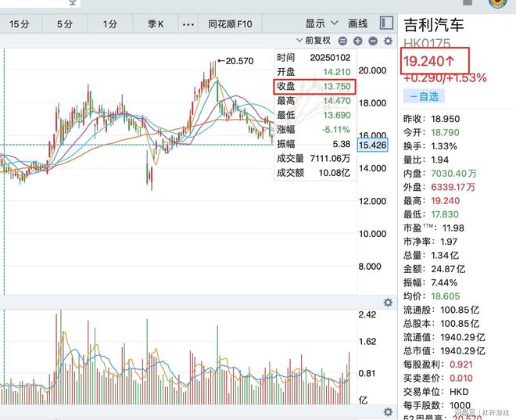
Task: Click the 成交量 7111.06万 tooltip row
Action: click(x=314, y=158)
